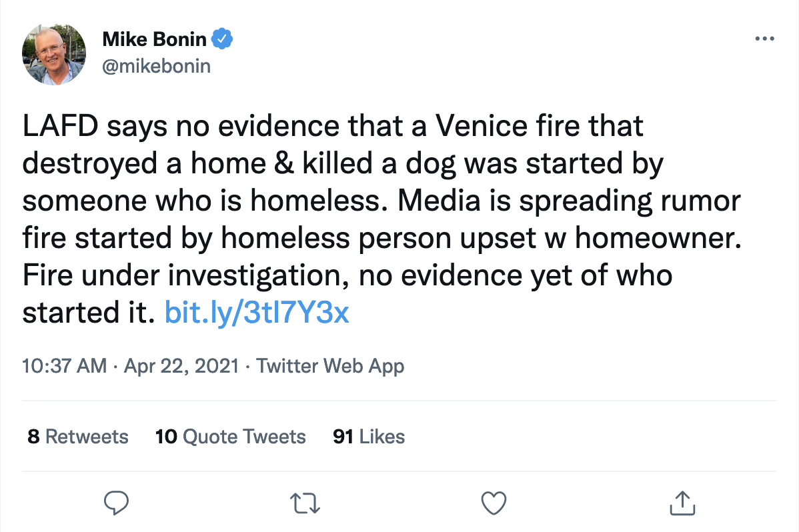
Task: View the 8 Retweets list
Action: [x=78, y=437]
